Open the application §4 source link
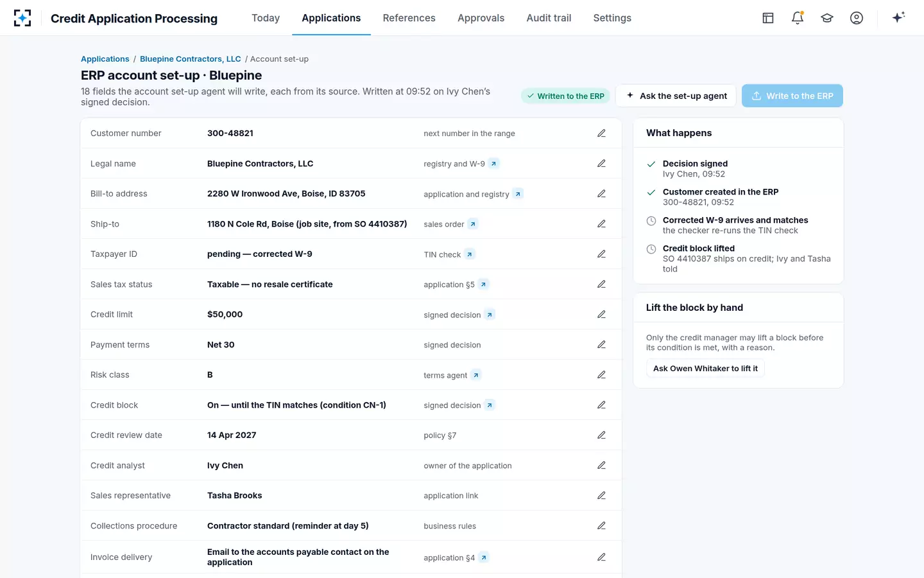Image resolution: width=924 pixels, height=578 pixels. click(x=484, y=557)
